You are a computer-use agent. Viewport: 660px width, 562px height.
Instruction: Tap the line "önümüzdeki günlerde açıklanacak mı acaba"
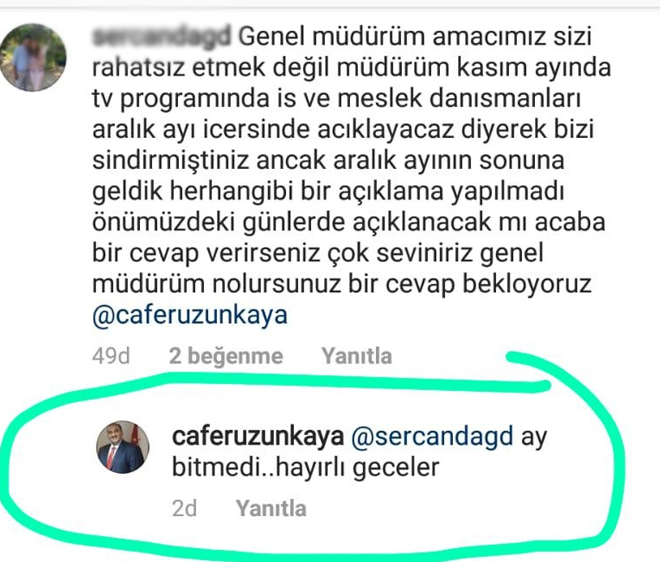click(349, 222)
